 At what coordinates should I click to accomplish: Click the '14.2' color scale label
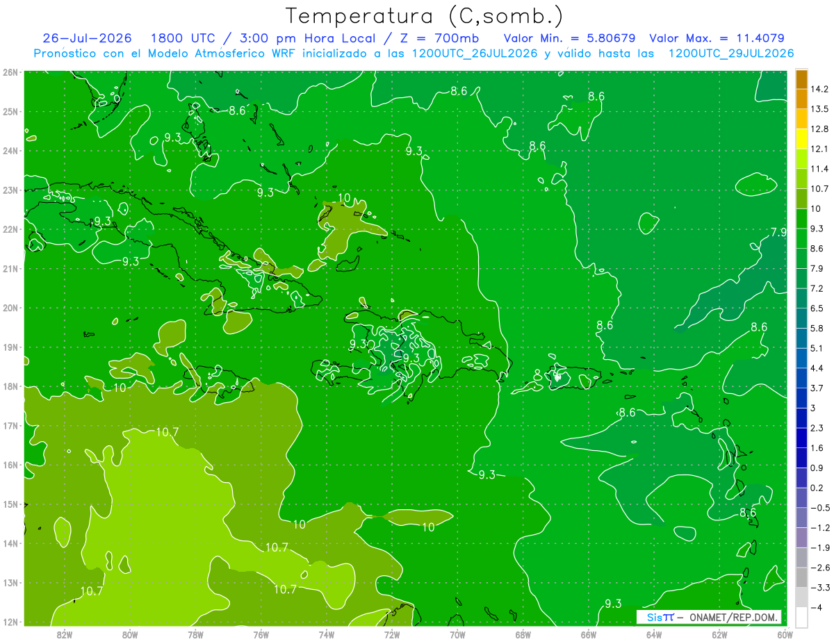tap(819, 89)
